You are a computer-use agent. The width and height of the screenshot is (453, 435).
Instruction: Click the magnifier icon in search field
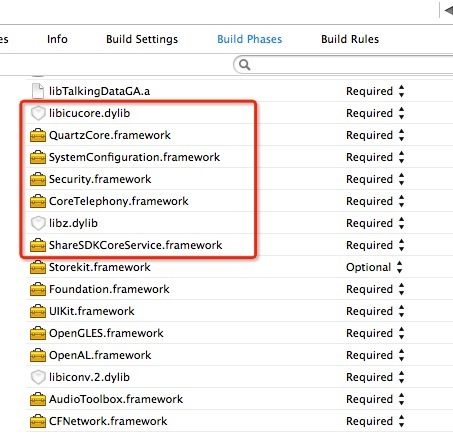pos(244,65)
